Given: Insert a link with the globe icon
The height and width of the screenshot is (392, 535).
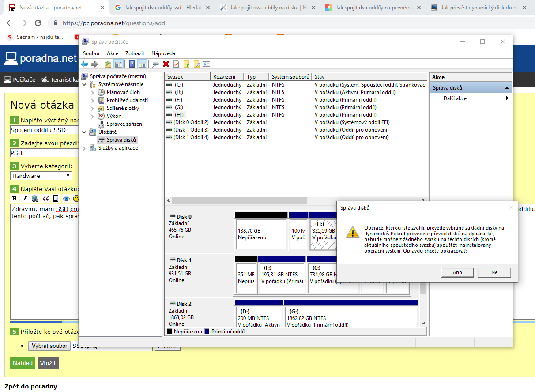Looking at the screenshot, I should 35,198.
